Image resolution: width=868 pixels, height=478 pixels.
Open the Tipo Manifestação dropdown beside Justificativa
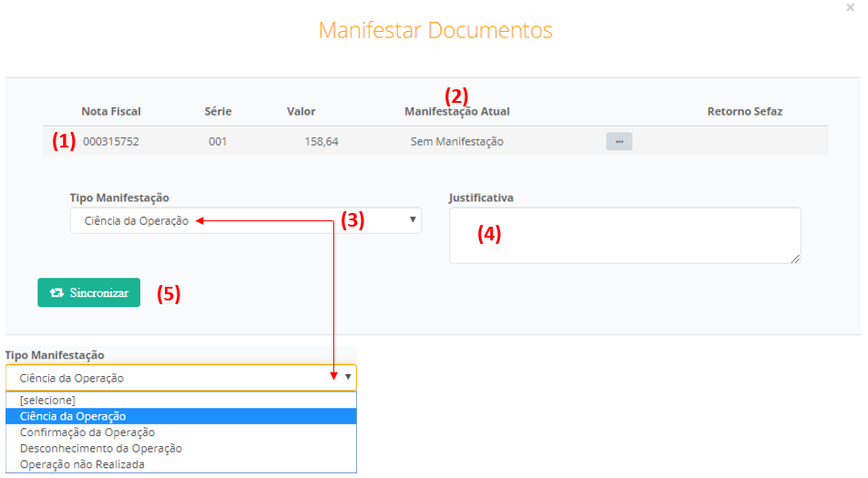tap(245, 220)
